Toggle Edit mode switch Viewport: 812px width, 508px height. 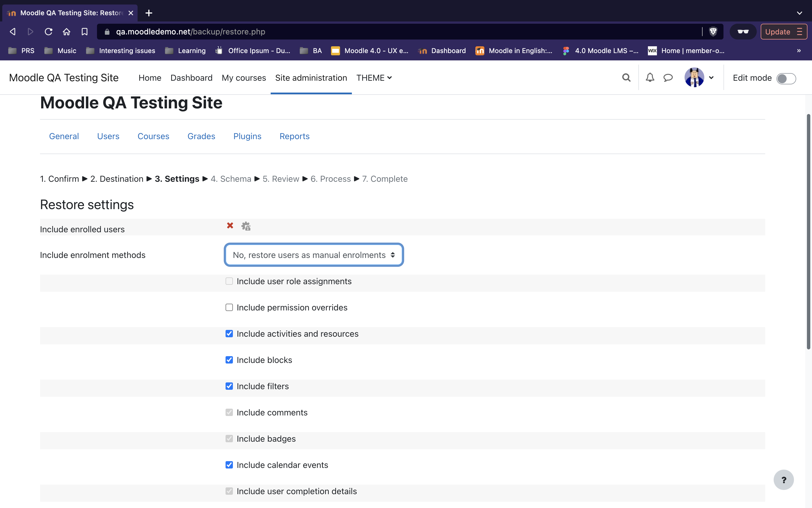point(786,78)
